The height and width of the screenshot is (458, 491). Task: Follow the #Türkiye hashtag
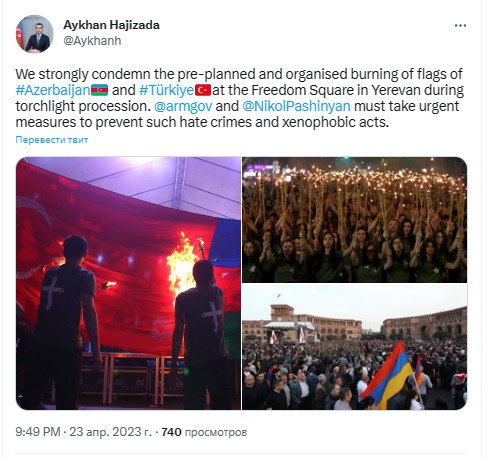(166, 90)
